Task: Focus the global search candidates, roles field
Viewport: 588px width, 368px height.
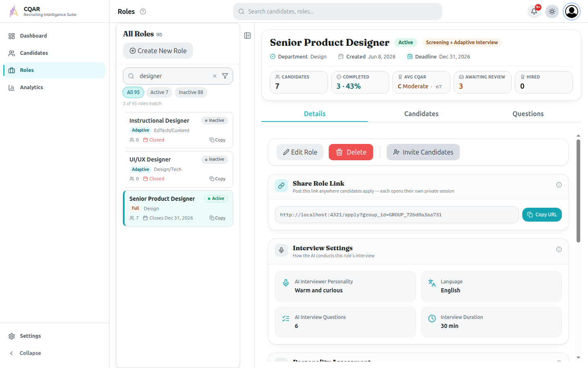Action: pyautogui.click(x=338, y=11)
